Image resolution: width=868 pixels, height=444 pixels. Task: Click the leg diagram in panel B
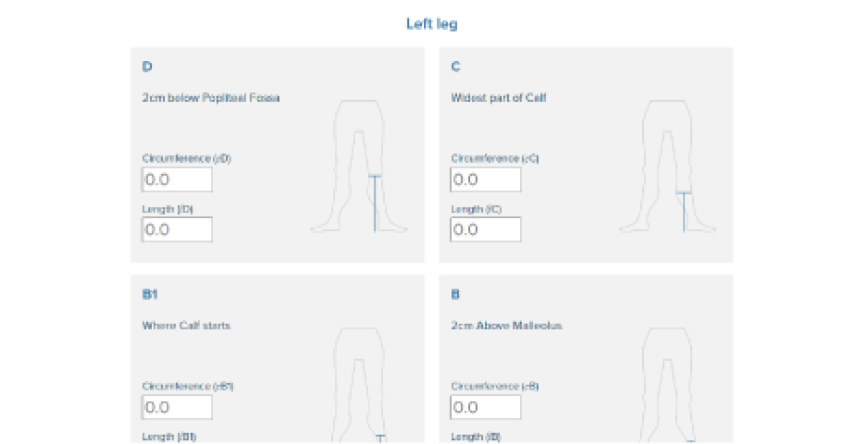tap(668, 385)
